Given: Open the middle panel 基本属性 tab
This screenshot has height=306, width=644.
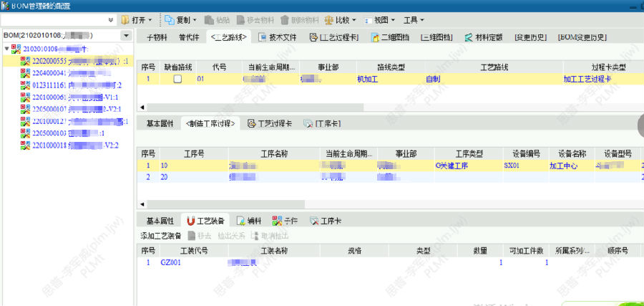Looking at the screenshot, I should [160, 124].
